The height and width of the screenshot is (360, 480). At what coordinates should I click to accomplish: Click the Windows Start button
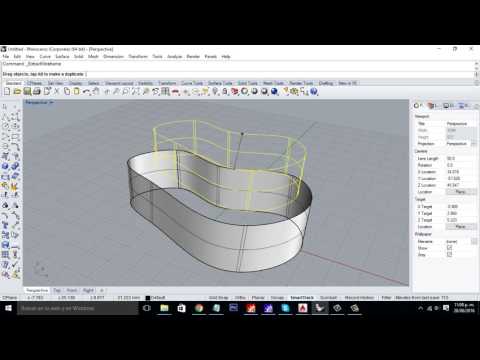8,308
